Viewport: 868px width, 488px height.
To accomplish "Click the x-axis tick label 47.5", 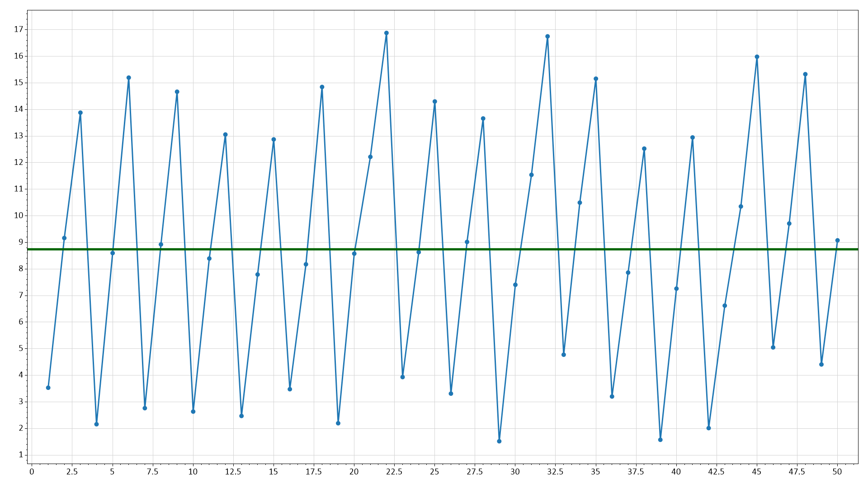I will [x=797, y=472].
